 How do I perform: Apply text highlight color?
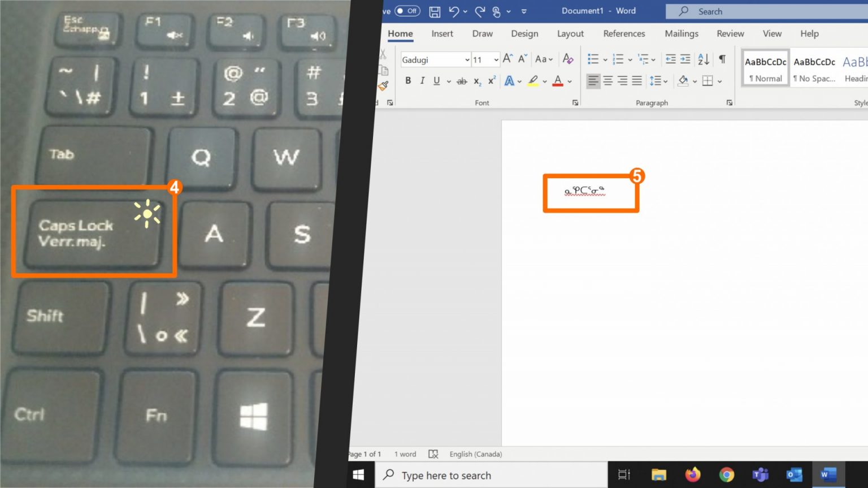(x=533, y=81)
